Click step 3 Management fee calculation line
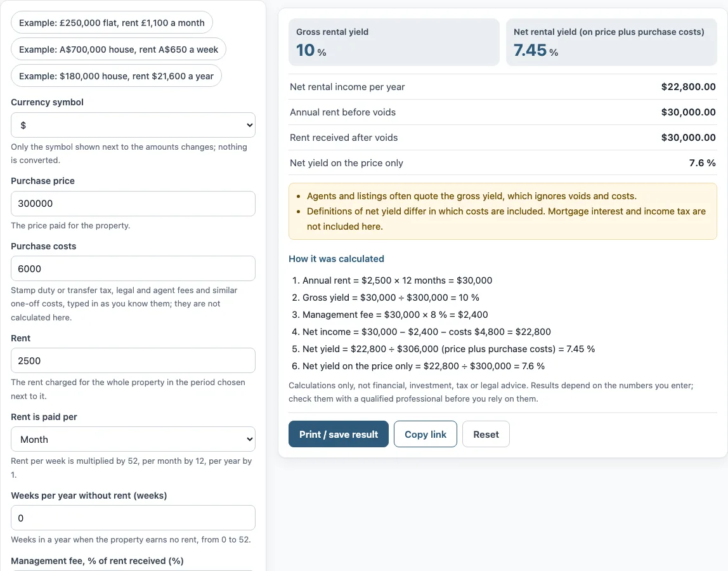The height and width of the screenshot is (571, 728). click(x=395, y=315)
